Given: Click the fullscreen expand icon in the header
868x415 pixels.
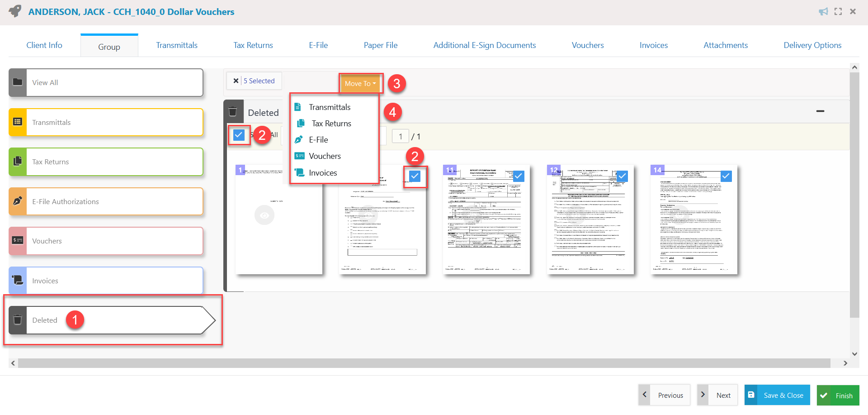Looking at the screenshot, I should [838, 11].
